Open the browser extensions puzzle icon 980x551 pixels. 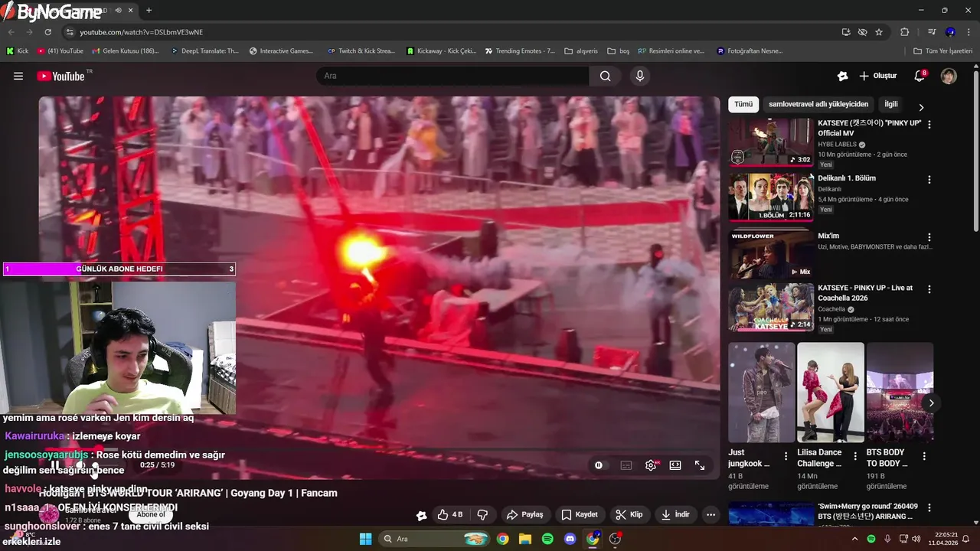[x=905, y=32]
